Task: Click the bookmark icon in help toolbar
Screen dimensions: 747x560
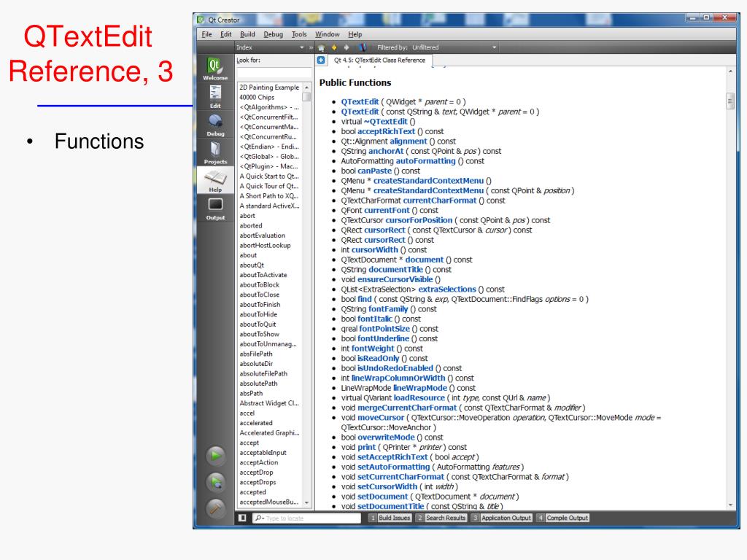Action: tap(363, 47)
